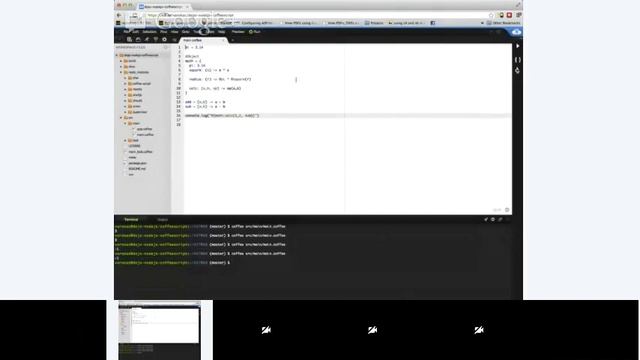Open the Find menu
Screen dimensions: 640x360
tap(164, 32)
